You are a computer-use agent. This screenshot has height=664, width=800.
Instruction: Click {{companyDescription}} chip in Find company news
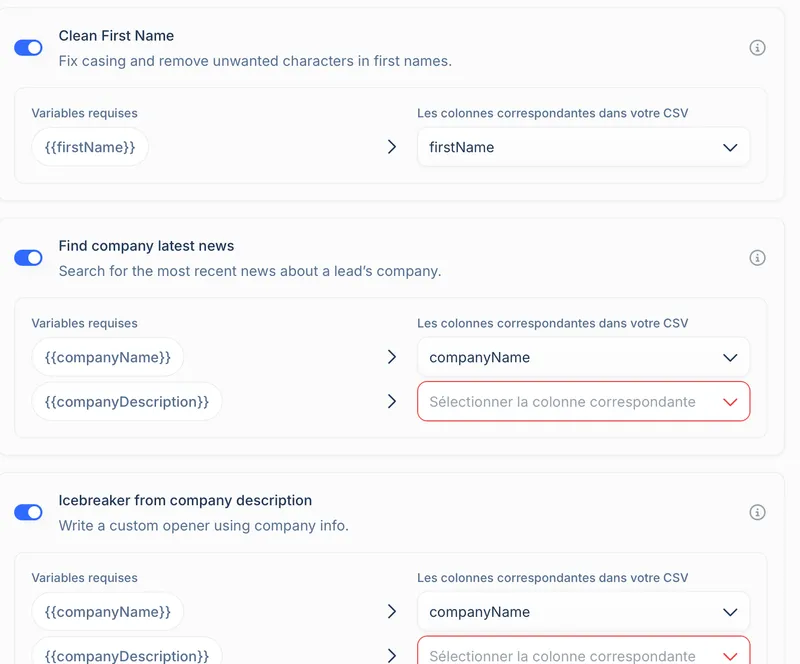click(x=127, y=401)
